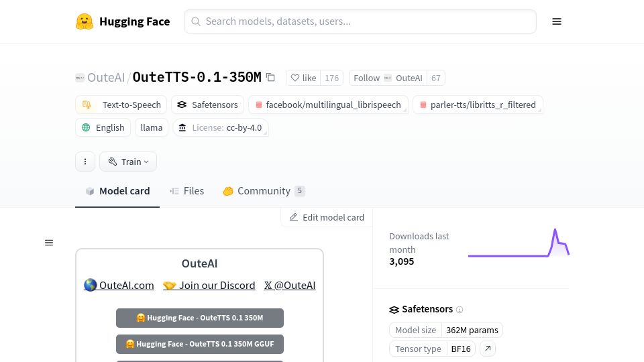Open the 67 followers count
Screen dimensions: 644x362
pos(436,78)
